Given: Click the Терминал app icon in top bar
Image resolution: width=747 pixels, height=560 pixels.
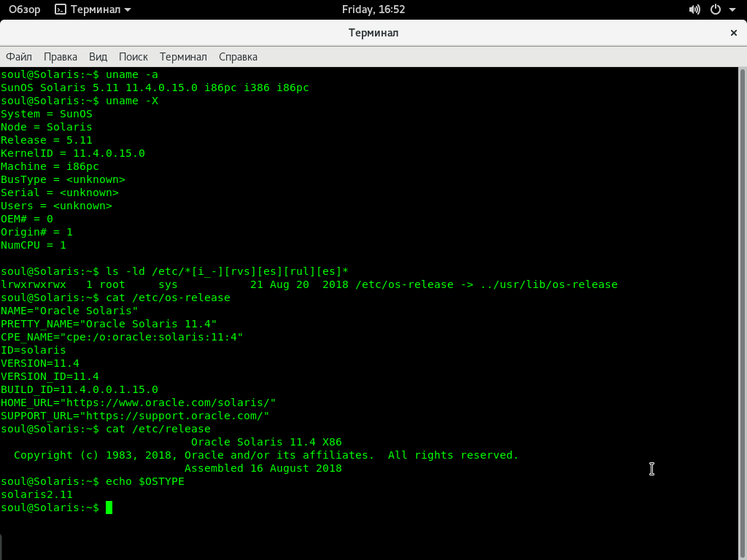Looking at the screenshot, I should click(x=61, y=9).
